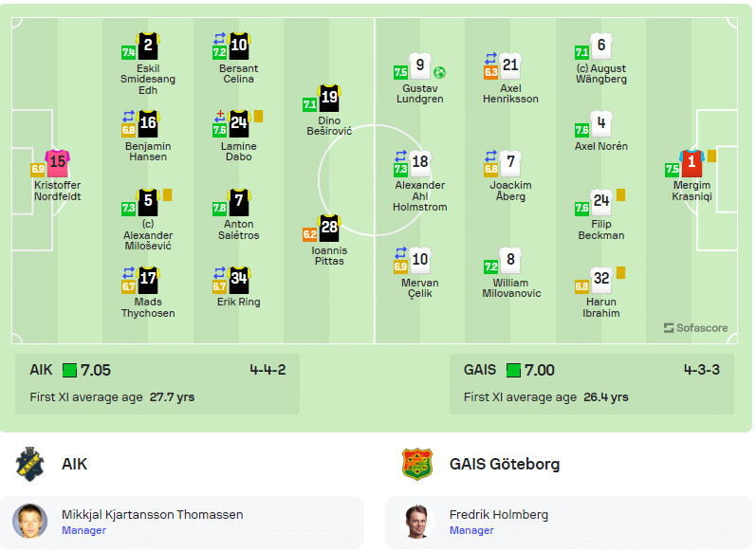The image size is (756, 552).
Task: Click jersey number 19 of Dino Beširović
Action: click(x=329, y=98)
